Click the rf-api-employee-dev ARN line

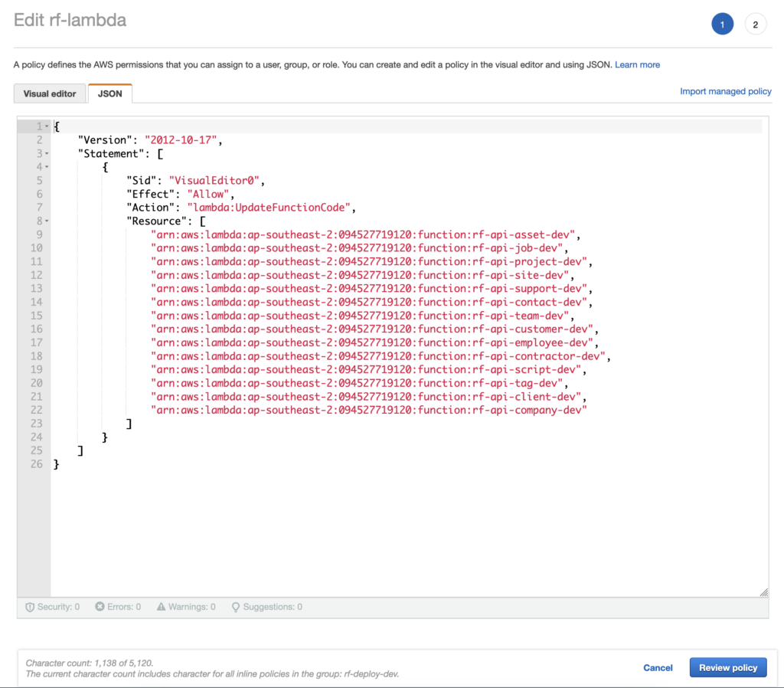[x=371, y=342]
